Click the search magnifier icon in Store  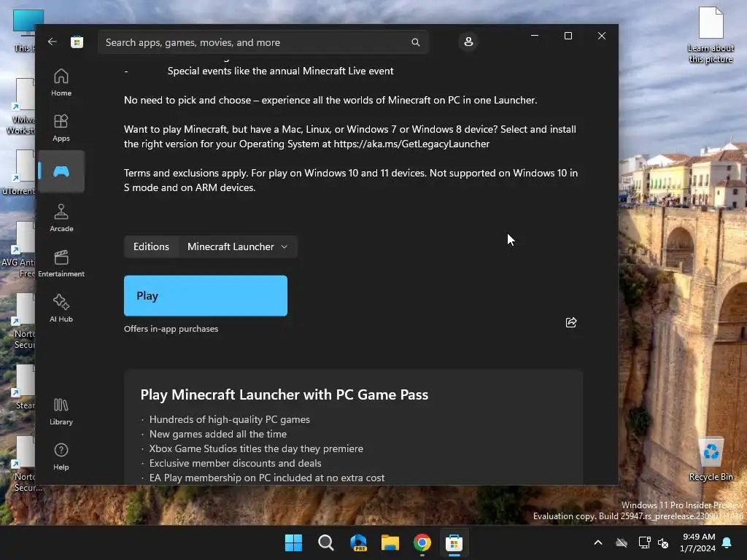(x=415, y=42)
